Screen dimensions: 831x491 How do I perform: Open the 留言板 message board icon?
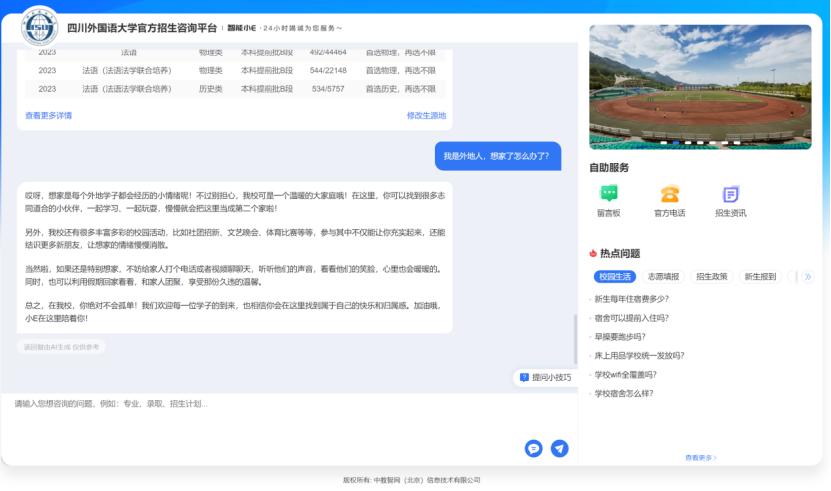tap(608, 195)
